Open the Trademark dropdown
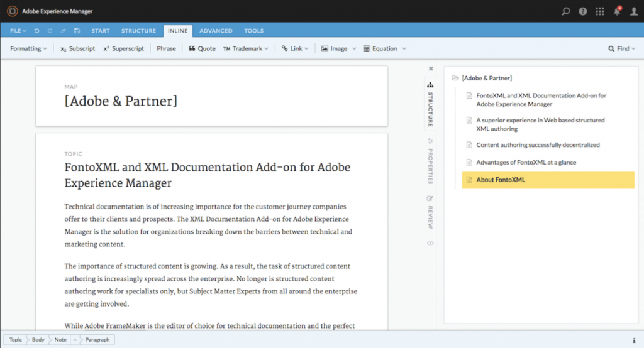This screenshot has width=644, height=348. pos(246,48)
